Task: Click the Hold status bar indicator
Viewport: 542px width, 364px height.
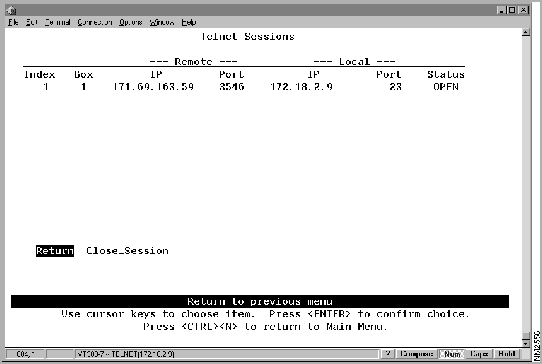Action: tap(507, 354)
